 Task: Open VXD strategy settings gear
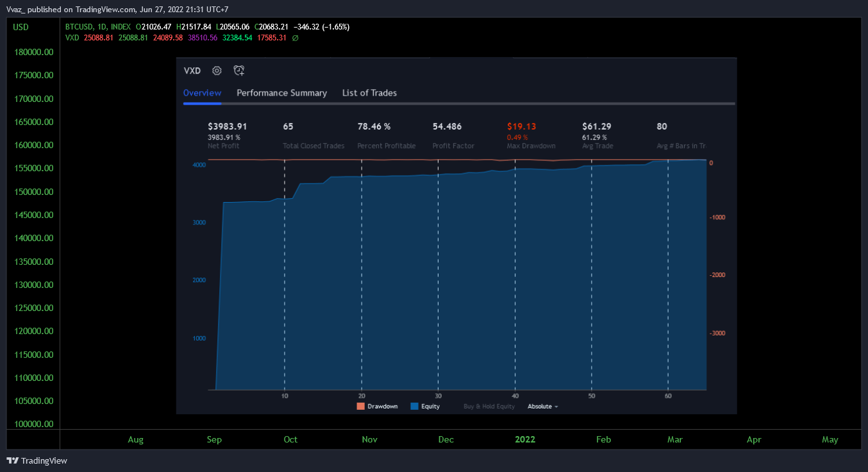tap(217, 71)
